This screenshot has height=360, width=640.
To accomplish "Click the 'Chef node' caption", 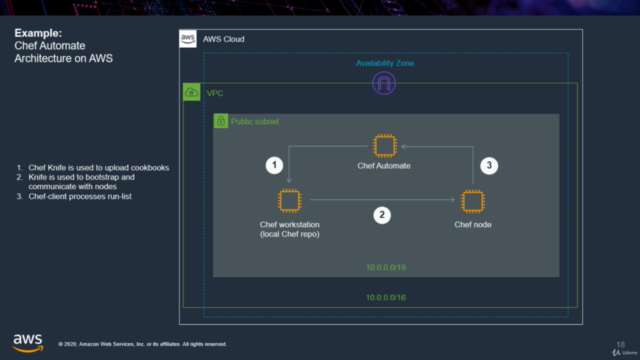I will point(473,224).
